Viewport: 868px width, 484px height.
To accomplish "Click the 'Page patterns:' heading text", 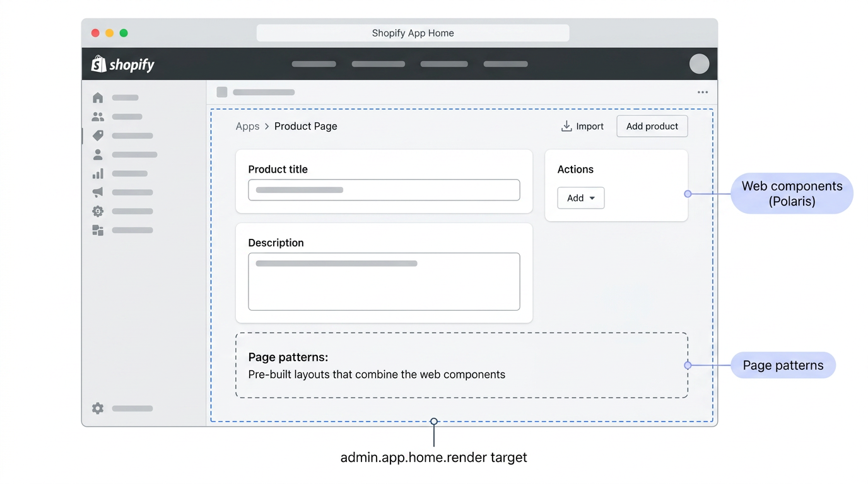I will 288,357.
